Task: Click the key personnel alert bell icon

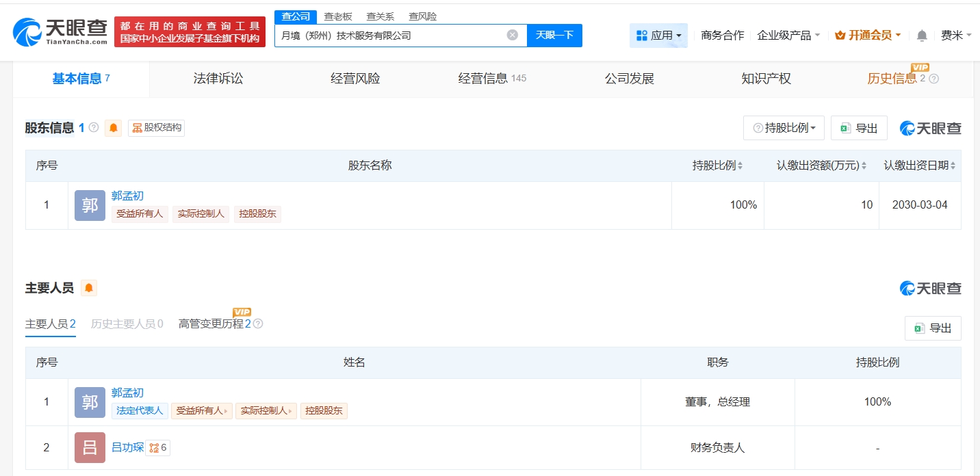Action: pyautogui.click(x=89, y=288)
